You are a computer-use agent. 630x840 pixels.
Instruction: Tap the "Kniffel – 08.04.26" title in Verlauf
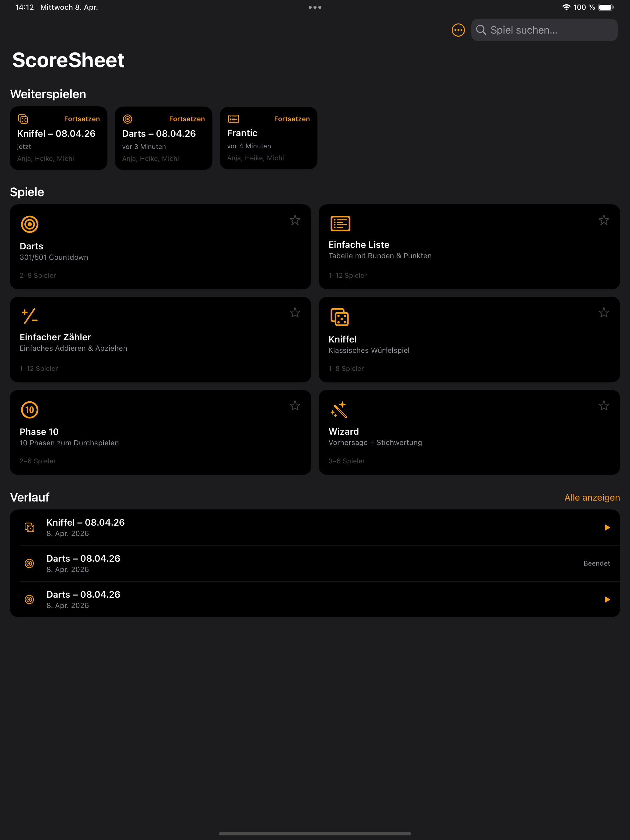(x=86, y=522)
